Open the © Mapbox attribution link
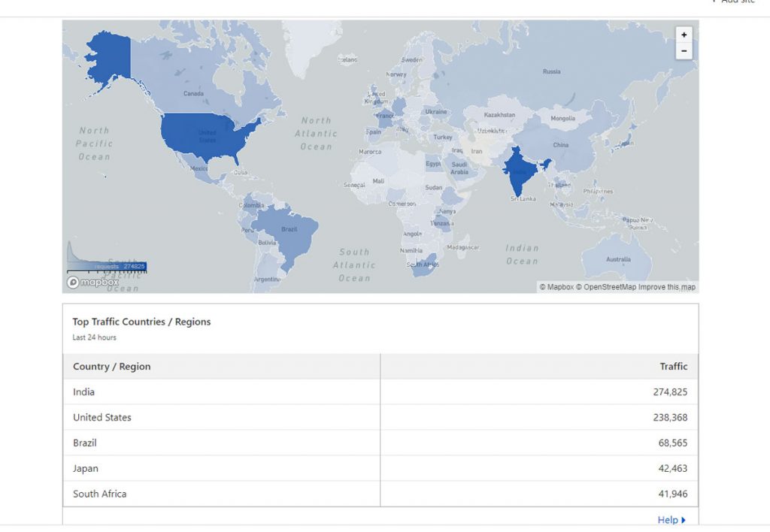This screenshot has height=532, width=770. coord(556,287)
